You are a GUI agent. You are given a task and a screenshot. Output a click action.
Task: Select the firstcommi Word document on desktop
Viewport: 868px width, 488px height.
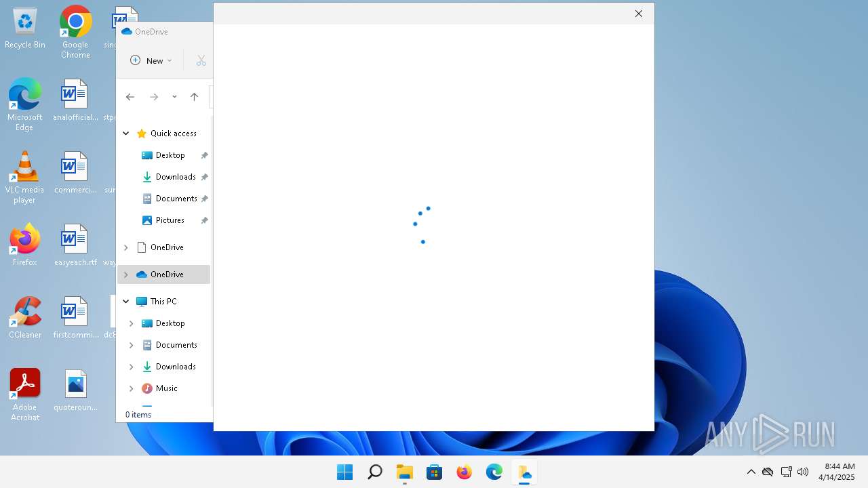(x=75, y=318)
